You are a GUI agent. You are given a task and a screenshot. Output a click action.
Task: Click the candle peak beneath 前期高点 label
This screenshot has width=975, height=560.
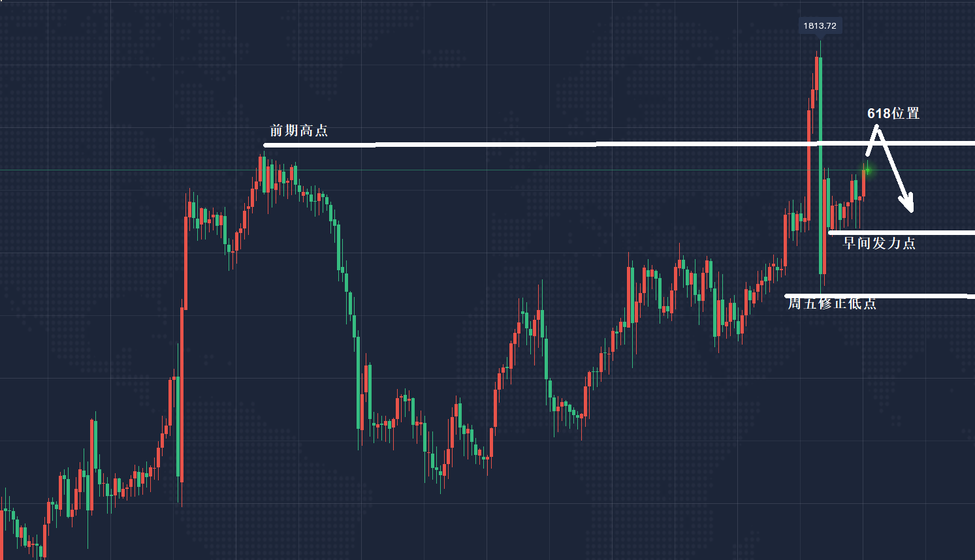[x=263, y=155]
